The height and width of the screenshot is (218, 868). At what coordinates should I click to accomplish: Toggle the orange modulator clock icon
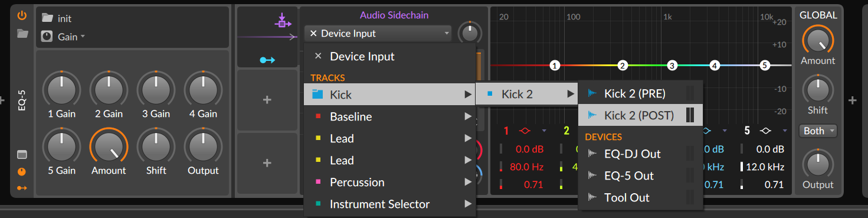22,172
